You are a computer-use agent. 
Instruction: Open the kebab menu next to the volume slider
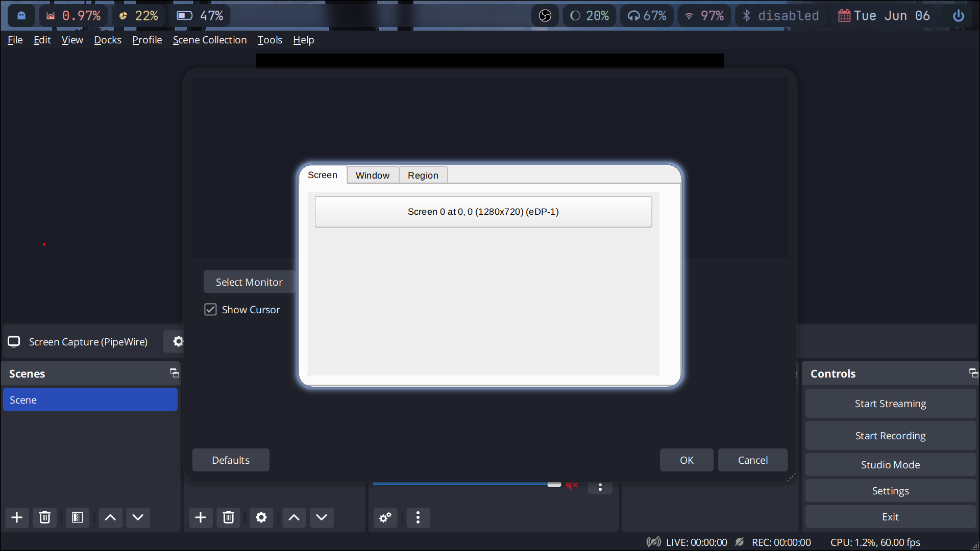[600, 488]
